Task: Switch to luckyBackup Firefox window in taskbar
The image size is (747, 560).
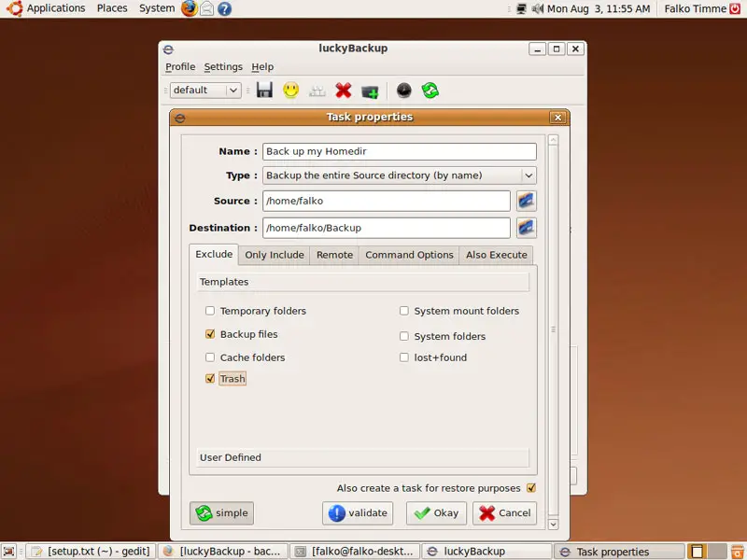Action: click(223, 552)
